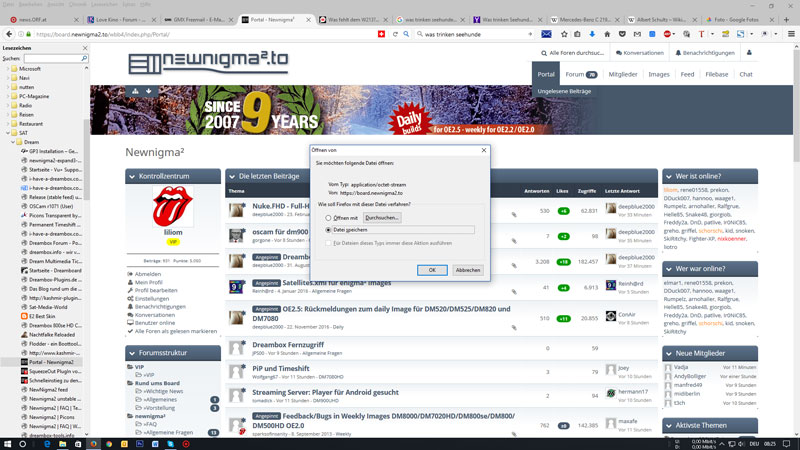
Task: Open the Benachrichtigungen bell icon
Action: tap(675, 52)
